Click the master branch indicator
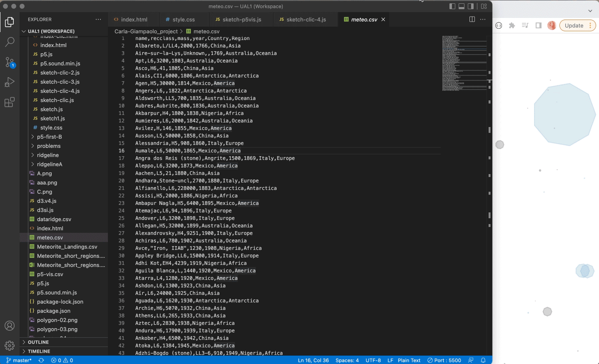This screenshot has height=364, width=599. (x=19, y=360)
